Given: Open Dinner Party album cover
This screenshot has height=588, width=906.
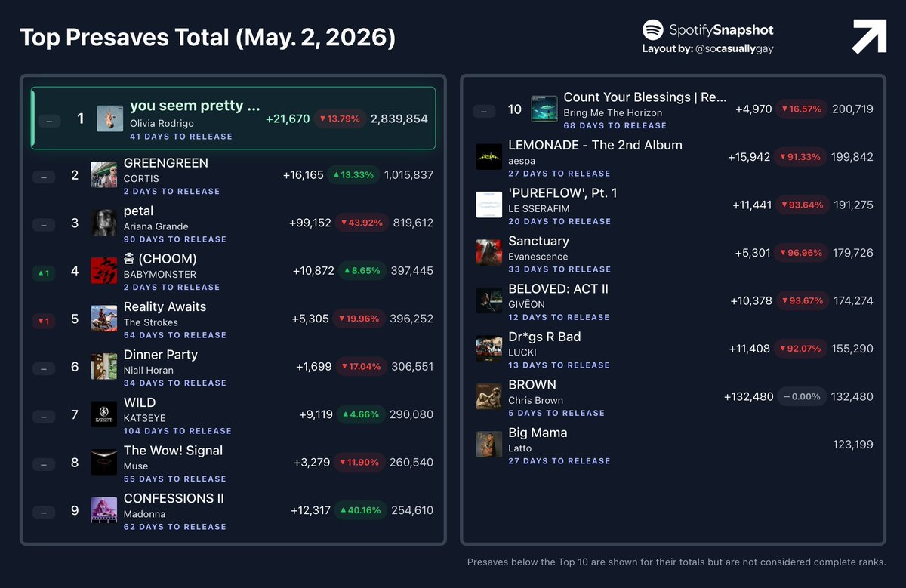Looking at the screenshot, I should click(x=104, y=366).
